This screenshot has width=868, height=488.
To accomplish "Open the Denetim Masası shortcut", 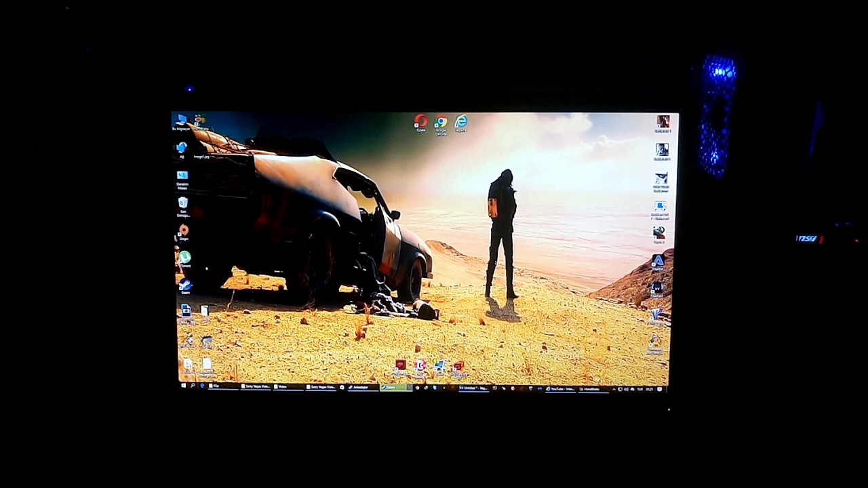I will click(x=182, y=179).
